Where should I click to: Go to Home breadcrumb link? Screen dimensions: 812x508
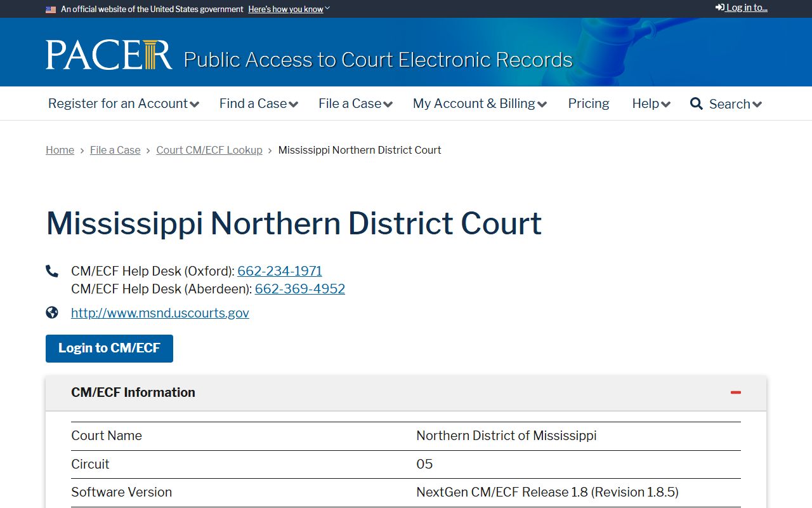60,150
